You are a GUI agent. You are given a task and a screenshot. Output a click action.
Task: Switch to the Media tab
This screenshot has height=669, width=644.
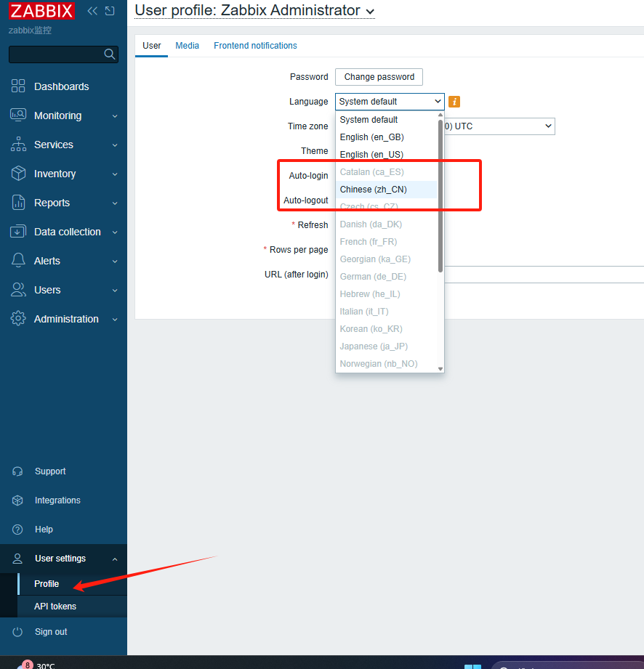187,46
